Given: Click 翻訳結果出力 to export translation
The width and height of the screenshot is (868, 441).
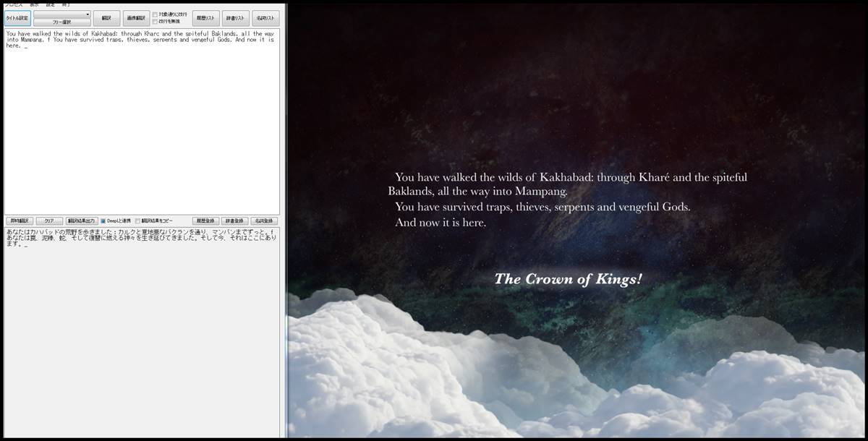Looking at the screenshot, I should click(x=81, y=220).
